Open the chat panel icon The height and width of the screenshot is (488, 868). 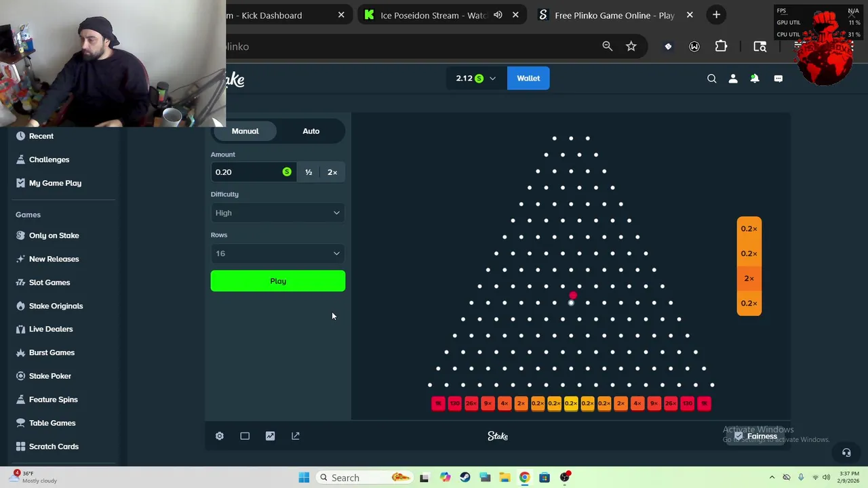[778, 79]
